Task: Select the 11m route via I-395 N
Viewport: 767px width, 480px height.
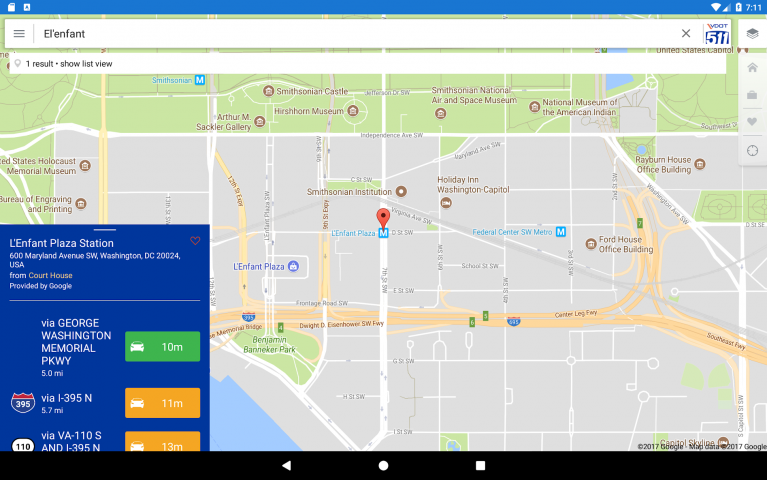Action: tap(162, 403)
